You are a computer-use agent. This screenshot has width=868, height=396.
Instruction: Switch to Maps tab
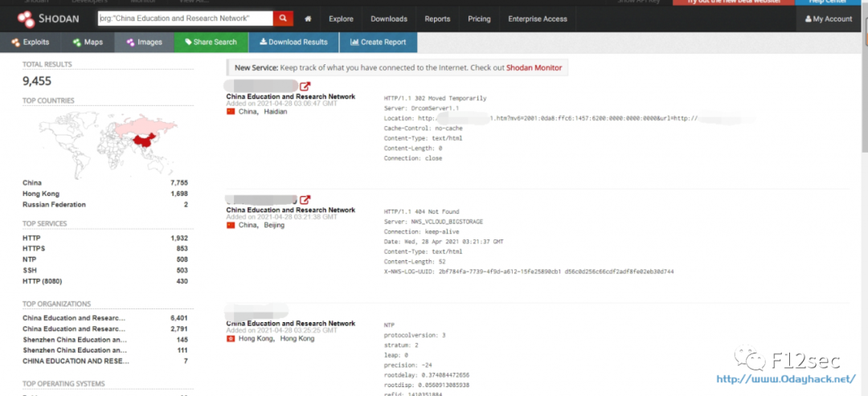[88, 42]
